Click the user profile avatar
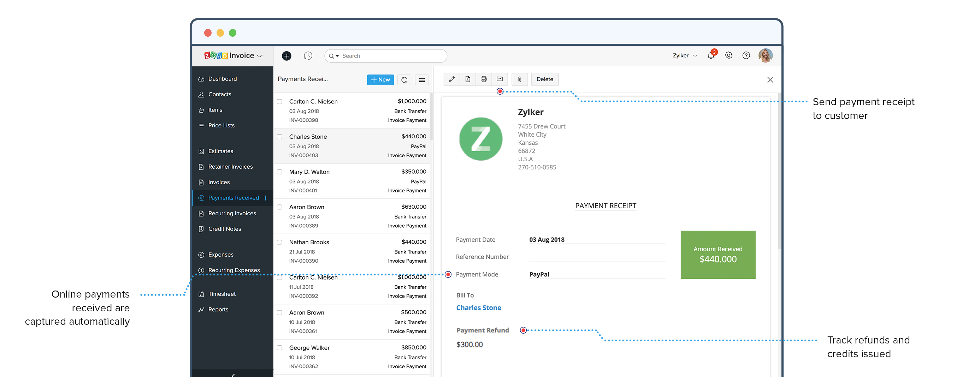 coord(765,55)
